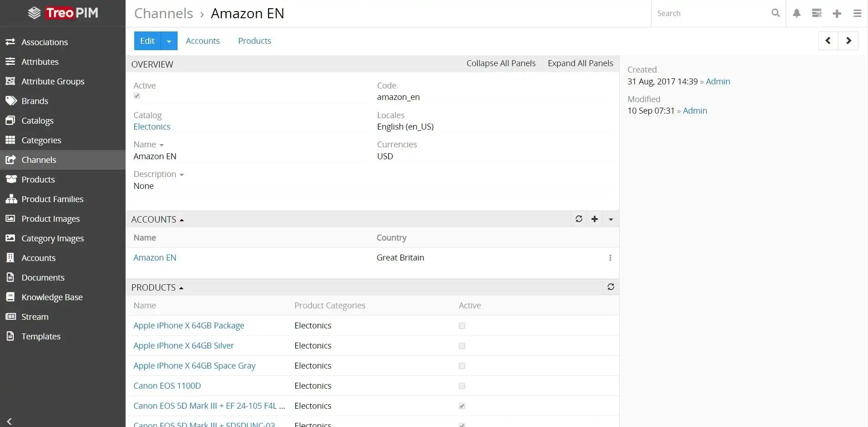
Task: Refresh the Products panel list
Action: click(x=610, y=287)
